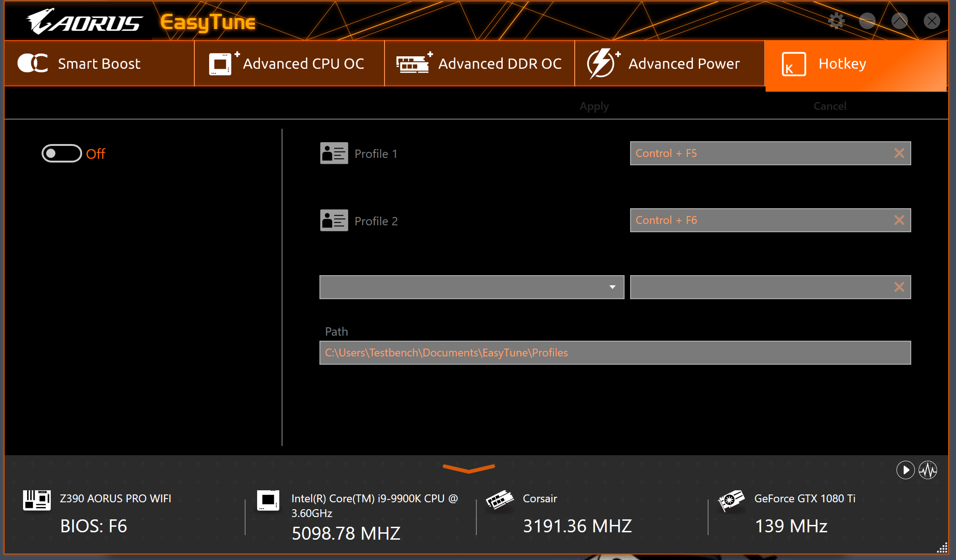This screenshot has height=560, width=956.
Task: Open the empty profile dropdown
Action: (x=472, y=287)
